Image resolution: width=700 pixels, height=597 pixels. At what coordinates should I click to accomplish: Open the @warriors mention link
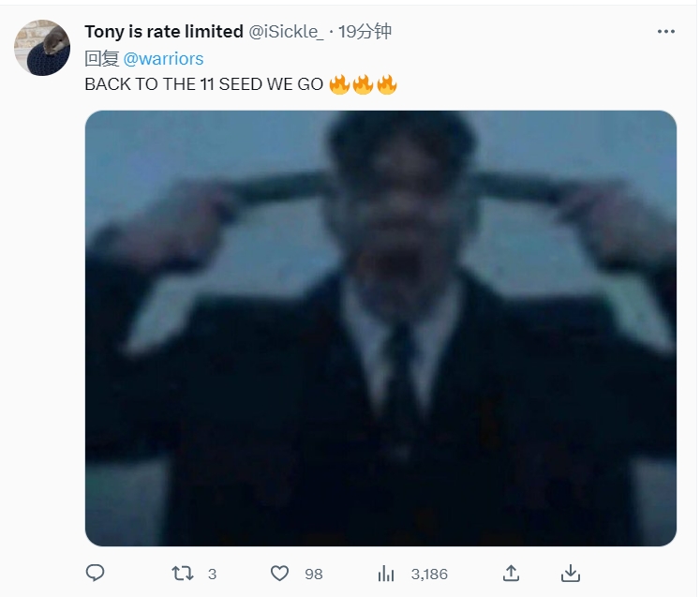(163, 58)
